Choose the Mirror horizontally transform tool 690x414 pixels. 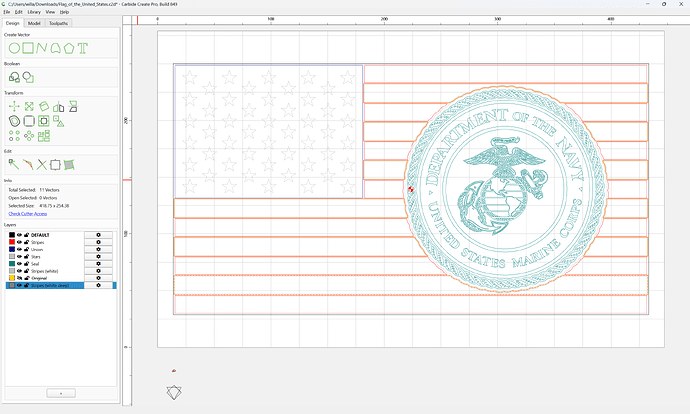coord(59,106)
